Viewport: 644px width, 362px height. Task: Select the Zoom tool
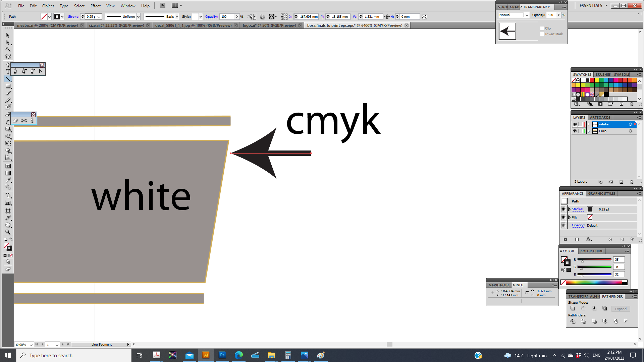[8, 232]
